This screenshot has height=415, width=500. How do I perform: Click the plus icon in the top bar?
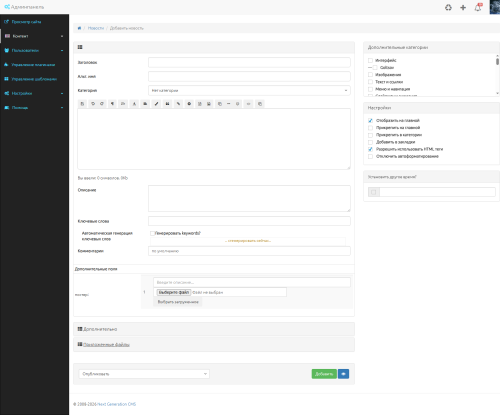point(463,7)
